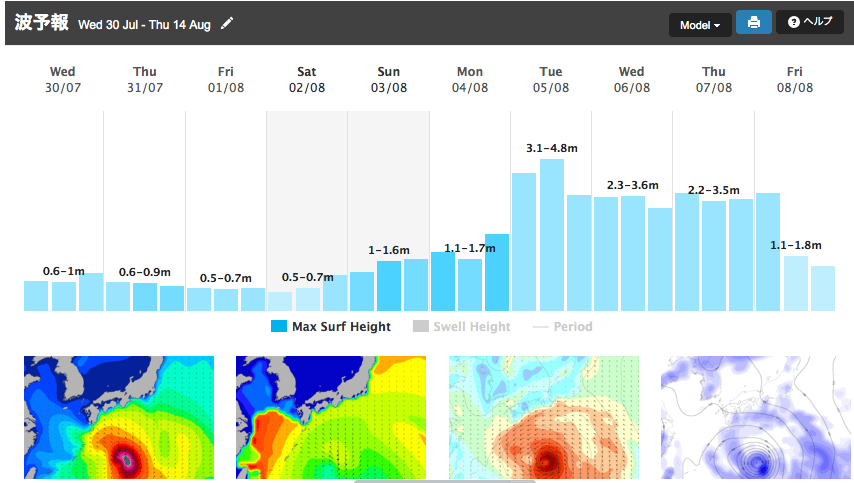This screenshot has height=483, width=854.
Task: Click the bar under the 2.3-3.6m label
Action: (x=632, y=253)
